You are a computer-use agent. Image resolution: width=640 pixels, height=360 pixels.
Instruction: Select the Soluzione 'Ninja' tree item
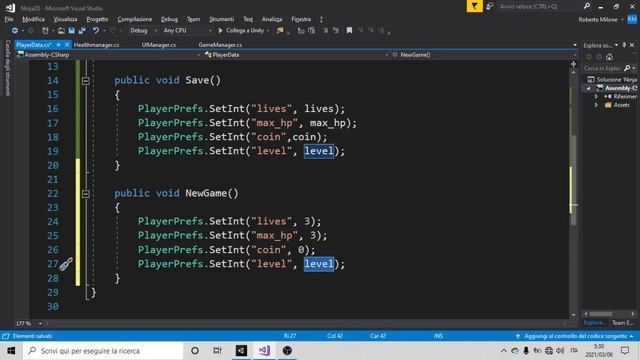pyautogui.click(x=612, y=80)
